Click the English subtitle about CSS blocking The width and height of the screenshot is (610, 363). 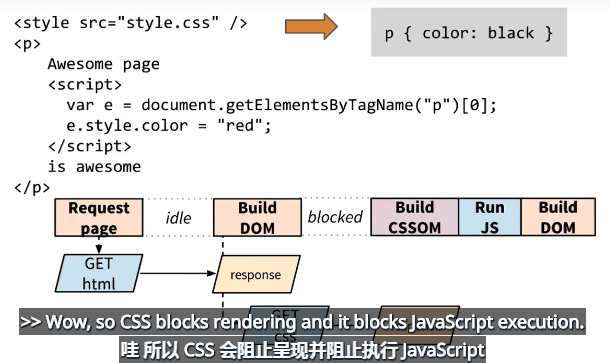pos(302,322)
